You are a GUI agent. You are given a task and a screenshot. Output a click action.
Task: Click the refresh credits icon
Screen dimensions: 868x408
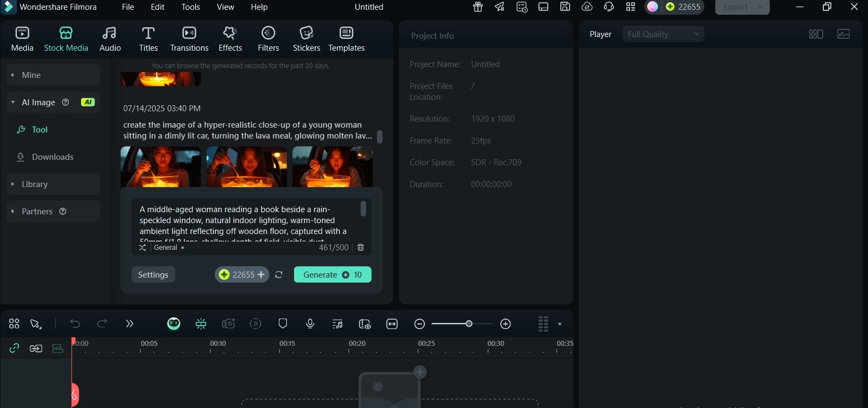click(x=279, y=274)
